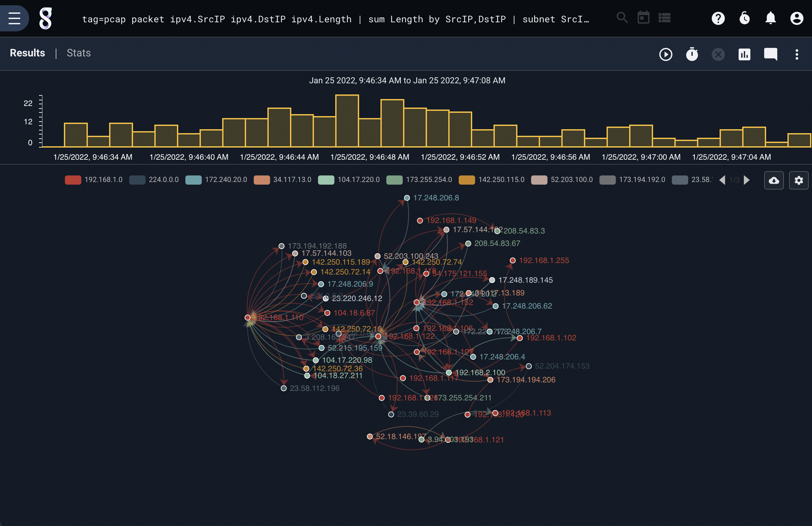
Task: Open the scheduled search stopwatch icon
Action: [x=691, y=54]
